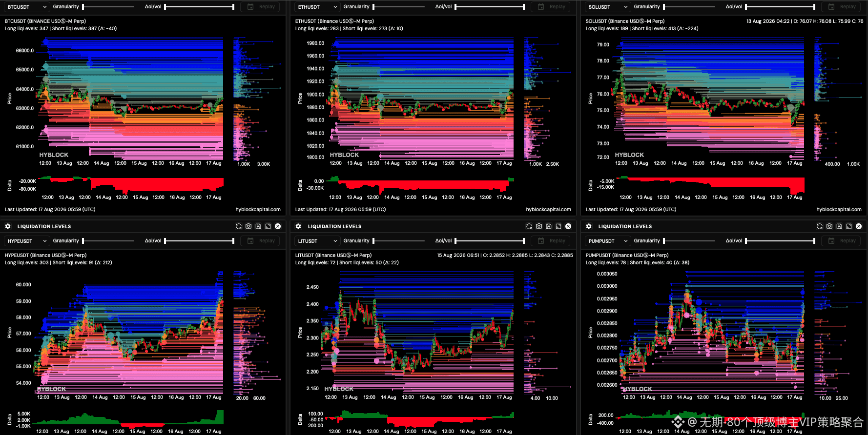
Task: Click the Granularity slider handle in SOLUSDT panel
Action: (x=664, y=7)
